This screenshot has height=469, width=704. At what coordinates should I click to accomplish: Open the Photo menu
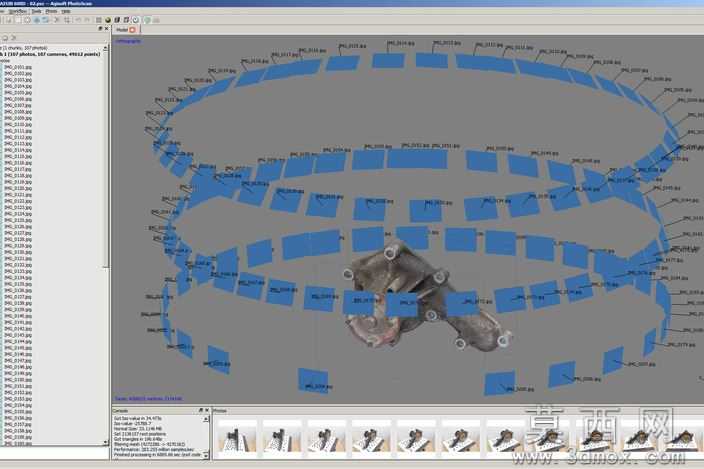click(52, 11)
